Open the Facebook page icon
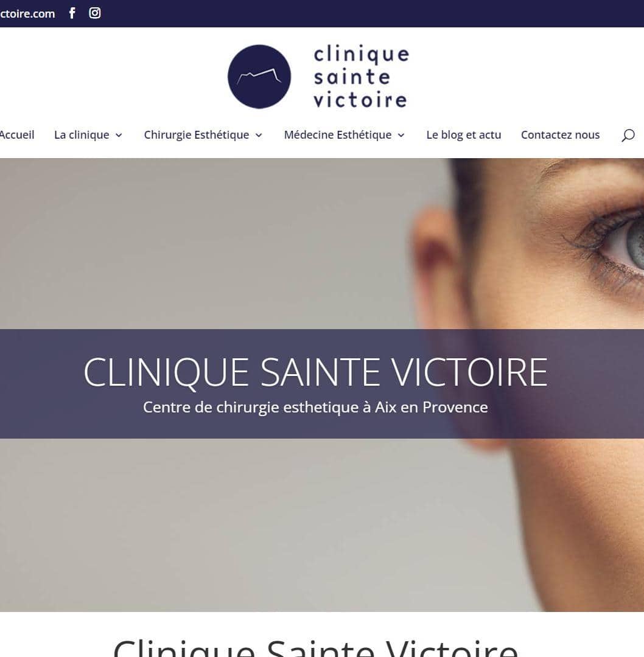The width and height of the screenshot is (644, 657). pyautogui.click(x=72, y=13)
